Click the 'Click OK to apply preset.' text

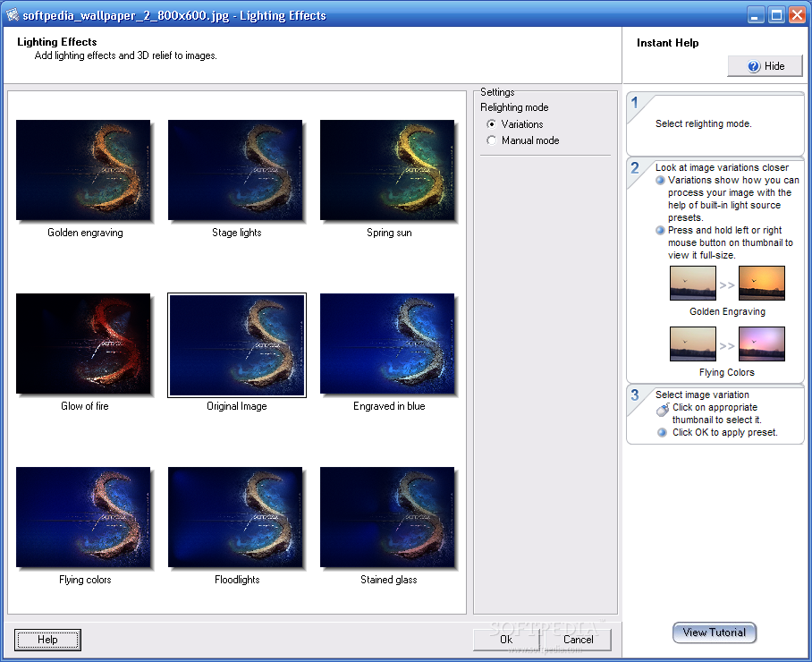(725, 432)
